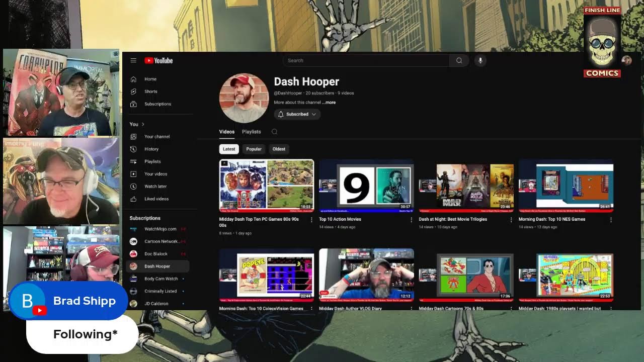The width and height of the screenshot is (644, 362).
Task: Switch to the Playlists tab
Action: 252,132
